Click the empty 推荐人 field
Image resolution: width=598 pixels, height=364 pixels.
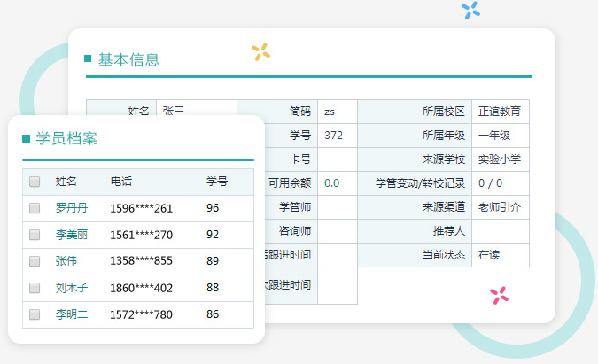tap(500, 231)
